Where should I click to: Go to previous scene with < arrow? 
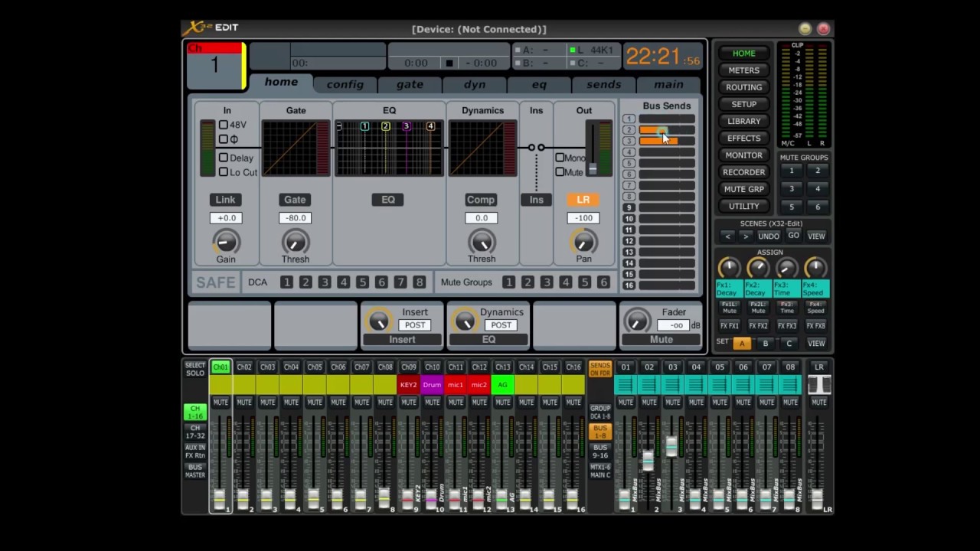[728, 236]
